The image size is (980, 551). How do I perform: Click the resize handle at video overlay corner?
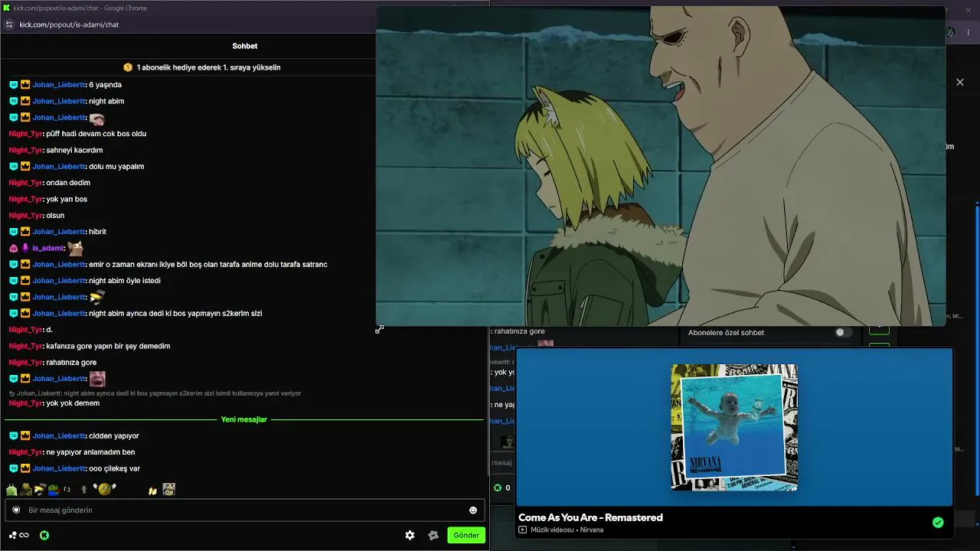[379, 329]
